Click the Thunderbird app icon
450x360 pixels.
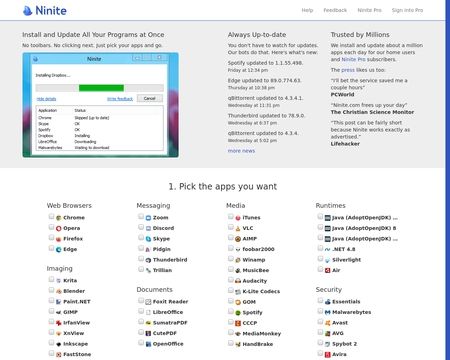tap(148, 260)
